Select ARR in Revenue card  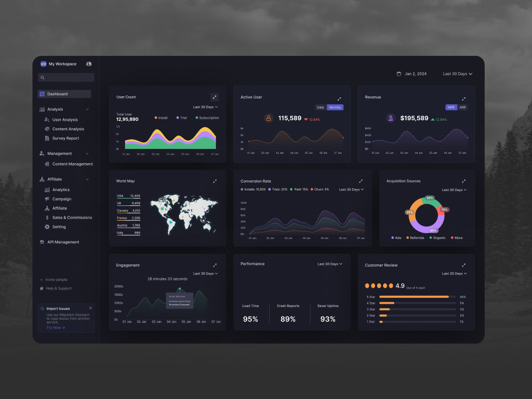click(x=462, y=107)
